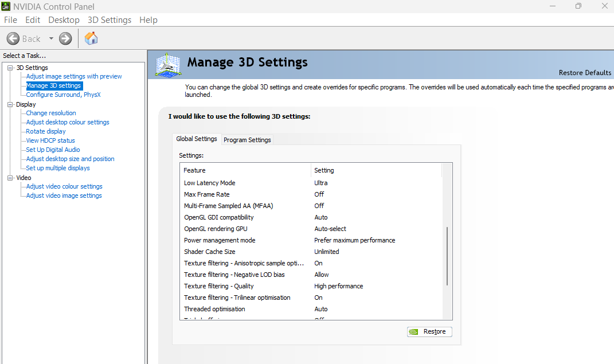Select the OpenGL rendering GPU row

pos(311,229)
